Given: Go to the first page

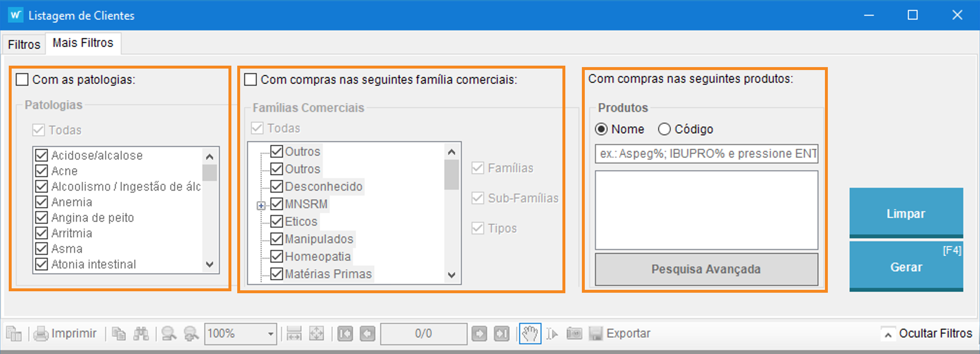Looking at the screenshot, I should pyautogui.click(x=345, y=334).
